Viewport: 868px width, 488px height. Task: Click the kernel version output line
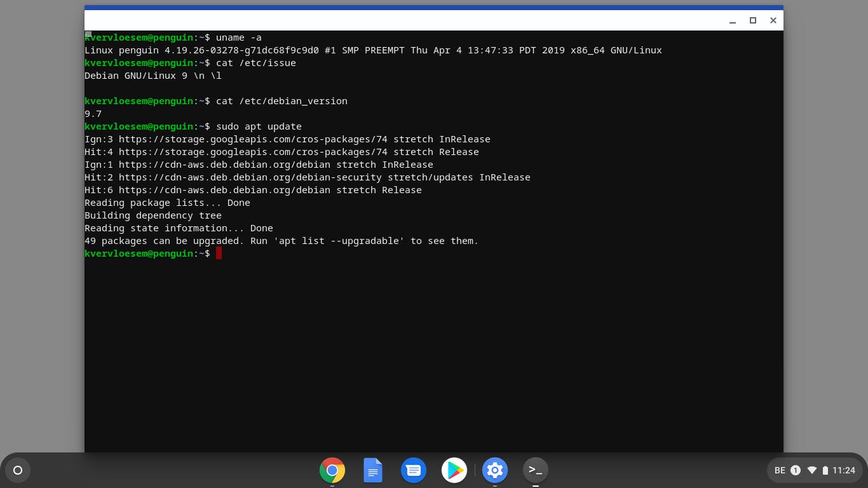[373, 50]
